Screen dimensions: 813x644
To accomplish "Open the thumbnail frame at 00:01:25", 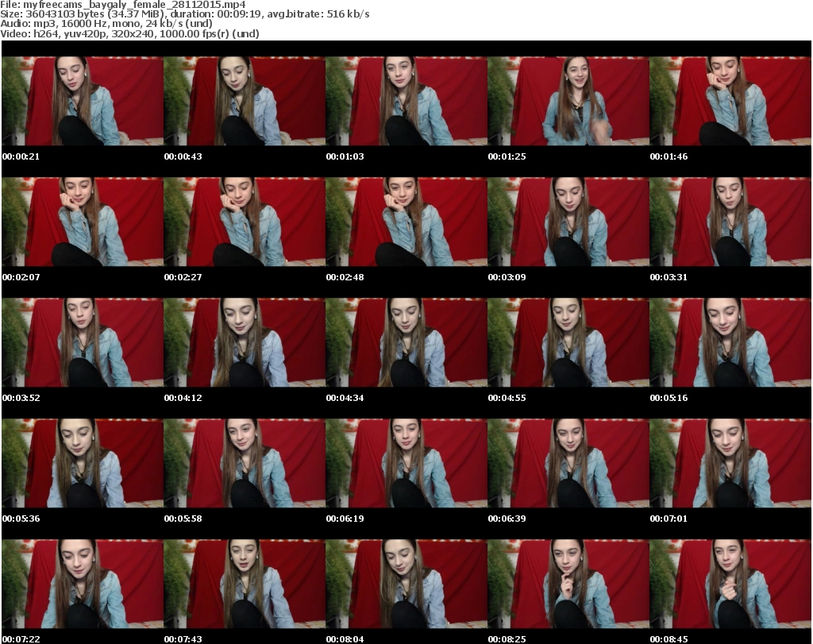I will [568, 101].
